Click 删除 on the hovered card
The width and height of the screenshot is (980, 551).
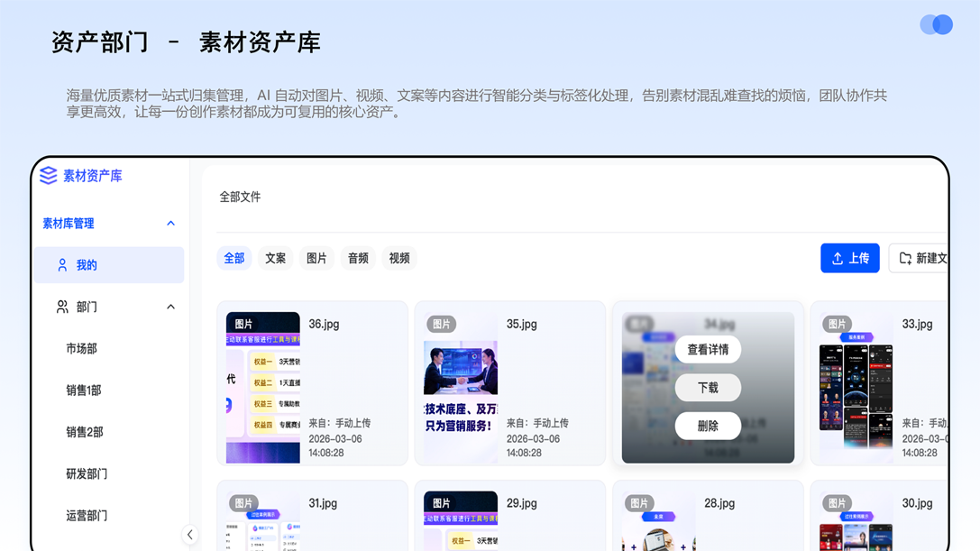708,426
